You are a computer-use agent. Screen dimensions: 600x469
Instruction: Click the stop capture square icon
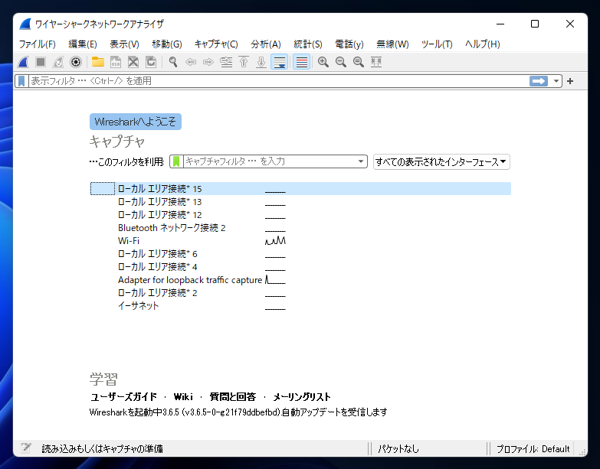click(41, 62)
